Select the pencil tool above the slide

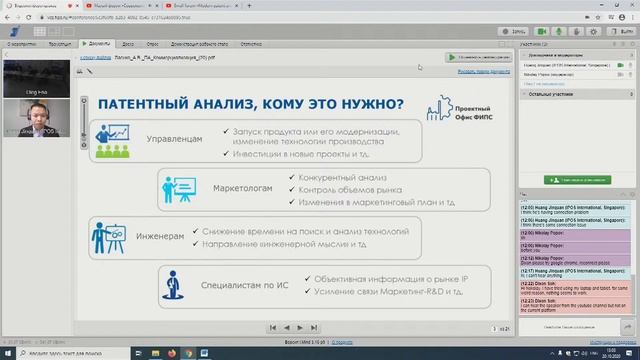(90, 71)
